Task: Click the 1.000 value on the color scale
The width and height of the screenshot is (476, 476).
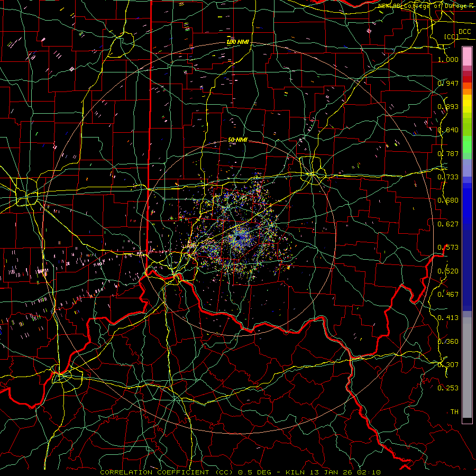Action: pos(448,59)
